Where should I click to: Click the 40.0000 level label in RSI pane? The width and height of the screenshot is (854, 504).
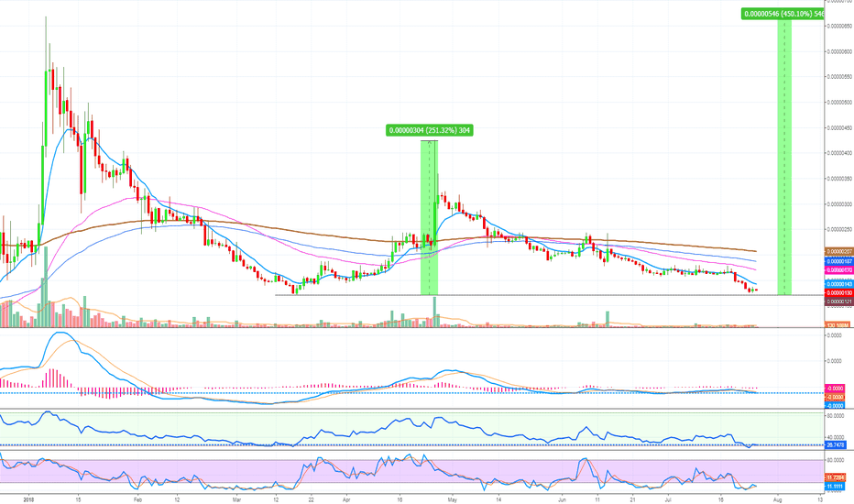click(835, 437)
